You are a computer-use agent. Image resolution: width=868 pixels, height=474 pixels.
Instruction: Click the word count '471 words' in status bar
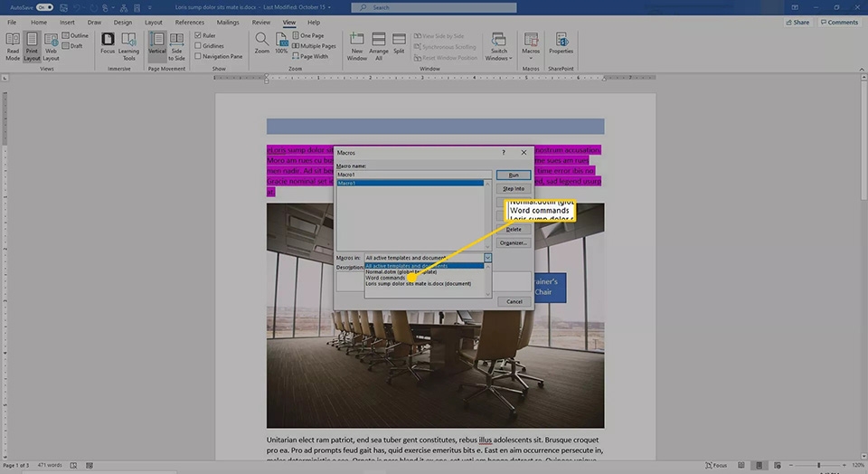50,465
